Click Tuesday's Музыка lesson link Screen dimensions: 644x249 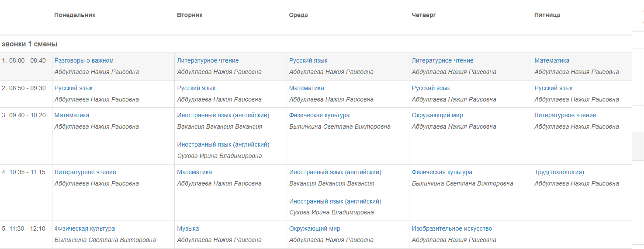point(188,228)
